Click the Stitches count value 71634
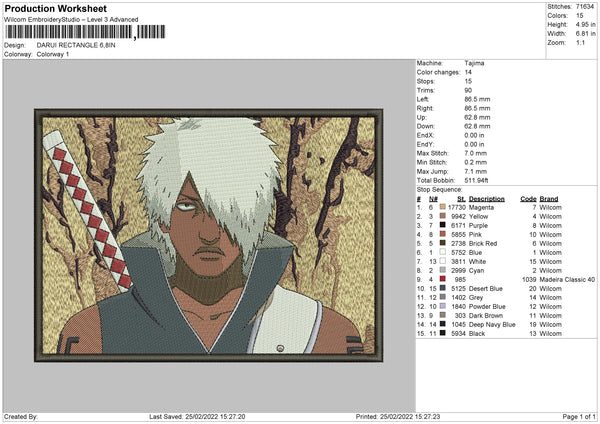Screen dimensions: 600x424 (x=586, y=7)
